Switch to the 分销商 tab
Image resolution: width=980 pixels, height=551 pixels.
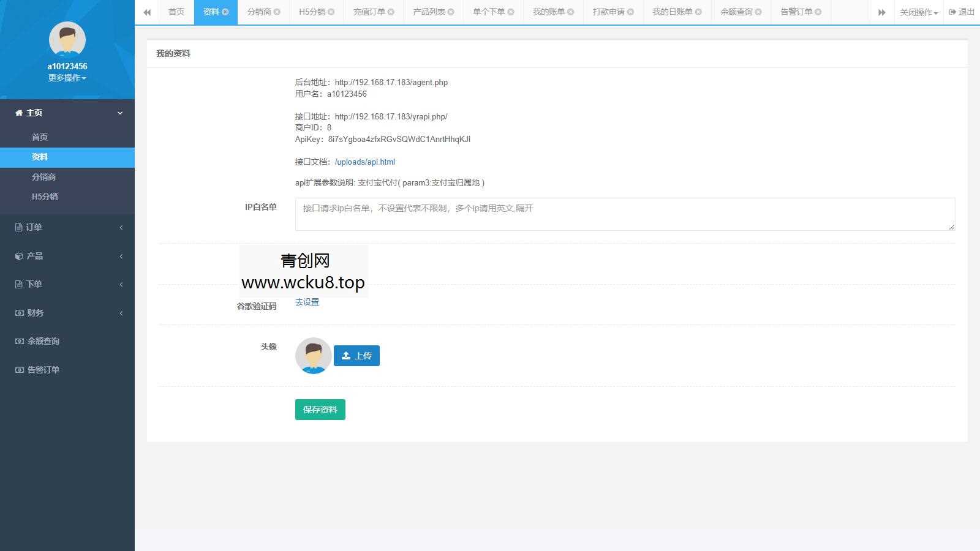pyautogui.click(x=258, y=11)
